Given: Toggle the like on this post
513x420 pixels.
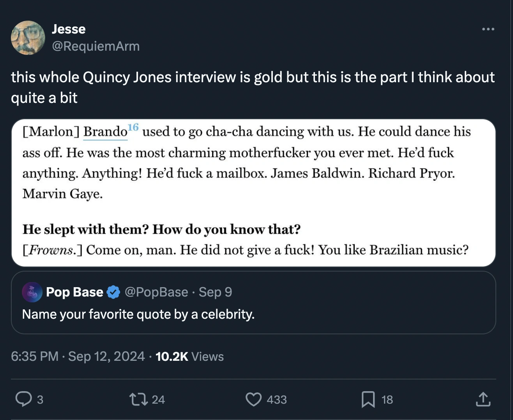Looking at the screenshot, I should [254, 399].
